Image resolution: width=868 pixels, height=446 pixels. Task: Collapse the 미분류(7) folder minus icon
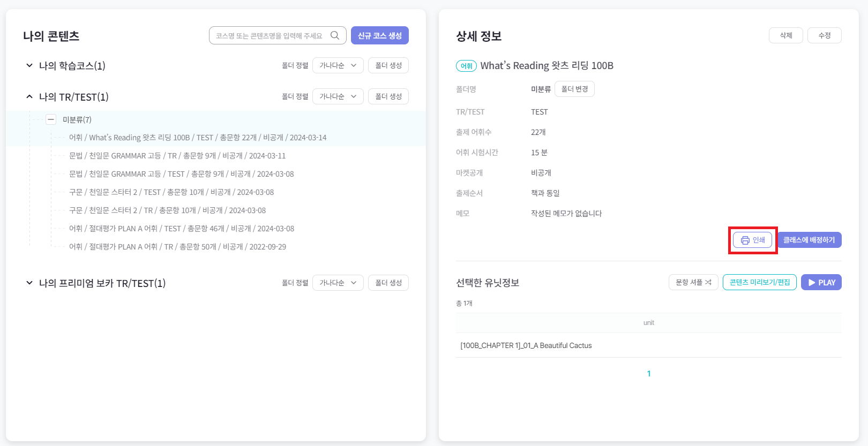[x=51, y=119]
